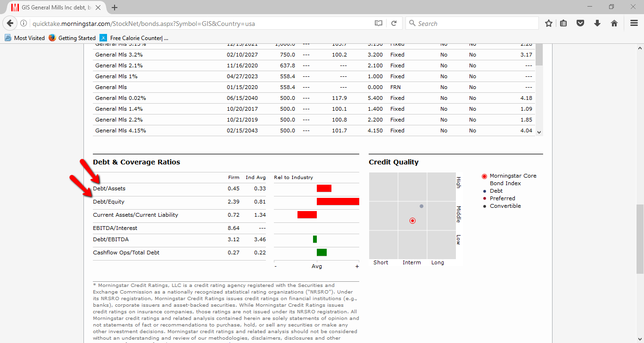Image resolution: width=644 pixels, height=343 pixels.
Task: Reload the page with refresh icon
Action: click(x=394, y=23)
